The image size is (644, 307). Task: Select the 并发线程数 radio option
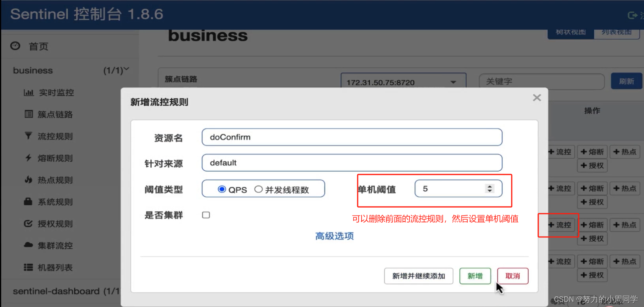258,189
